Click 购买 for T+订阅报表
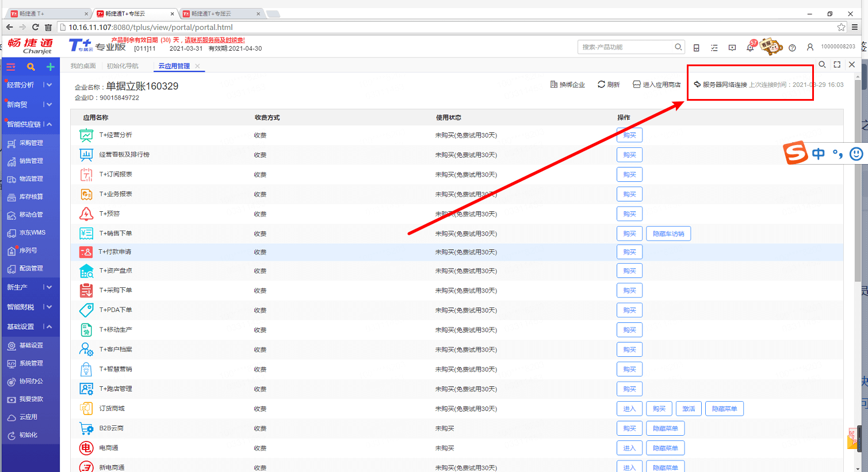 [x=629, y=174]
